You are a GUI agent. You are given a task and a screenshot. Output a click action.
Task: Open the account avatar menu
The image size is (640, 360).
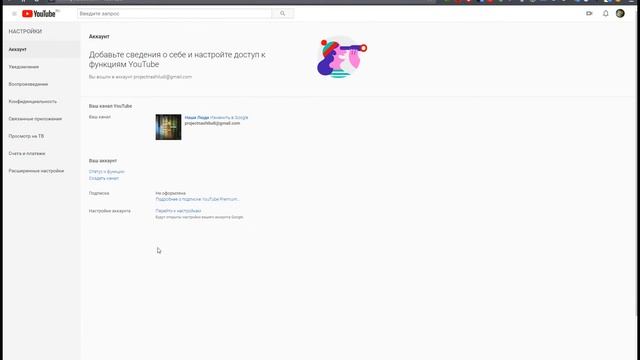click(x=620, y=13)
